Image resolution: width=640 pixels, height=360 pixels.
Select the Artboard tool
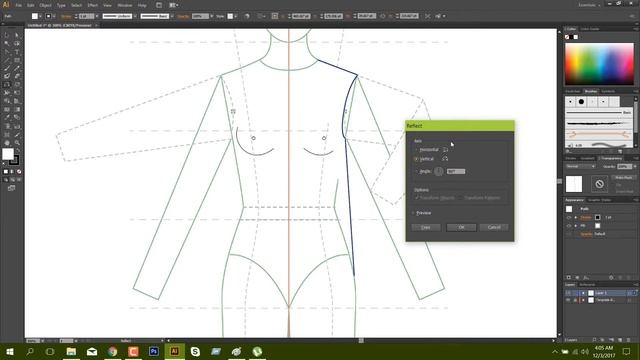click(7, 135)
